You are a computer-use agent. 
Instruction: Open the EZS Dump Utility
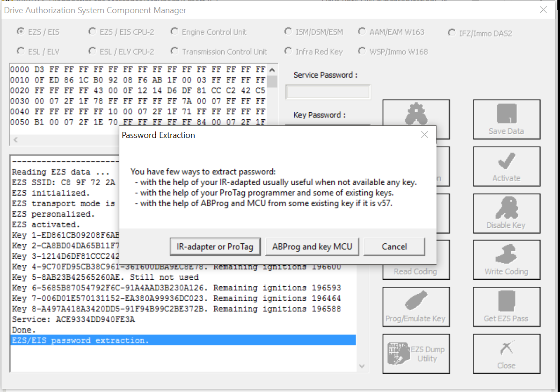tap(416, 354)
